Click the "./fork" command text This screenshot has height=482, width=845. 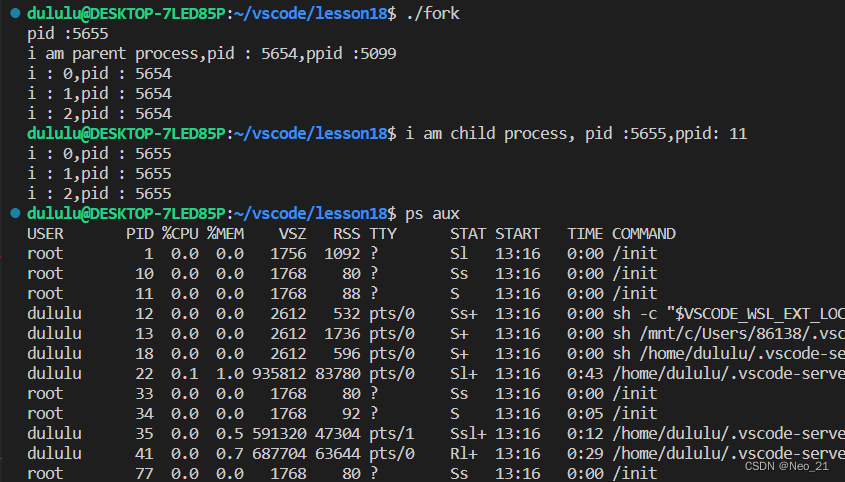coord(432,13)
